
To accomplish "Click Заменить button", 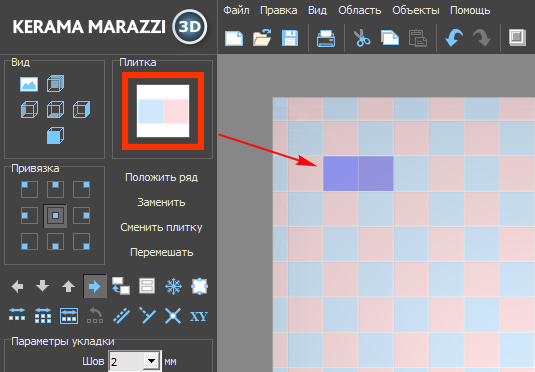I will (x=161, y=202).
